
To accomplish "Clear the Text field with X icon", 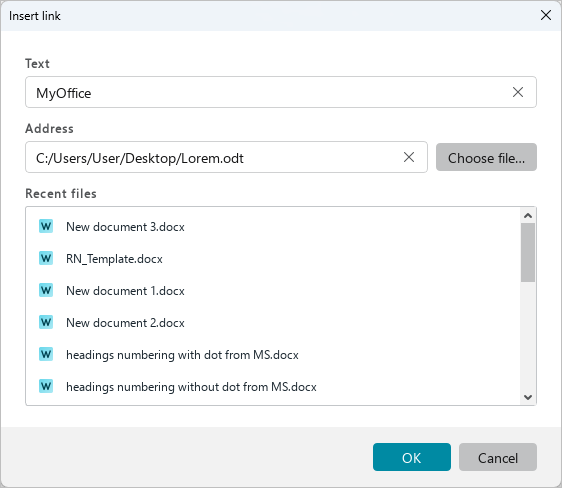I will [518, 92].
